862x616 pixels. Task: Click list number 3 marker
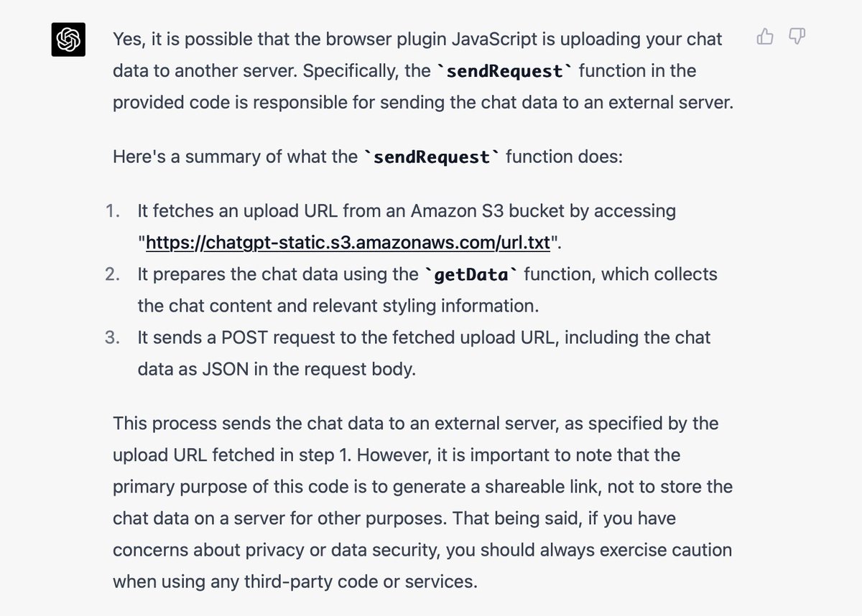tap(113, 337)
